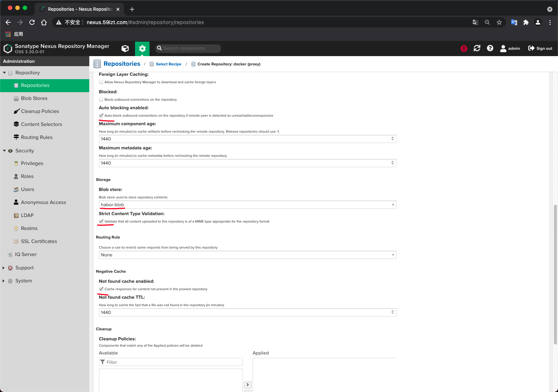Screen dimensions: 558x392
Task: Close the Repositories browser tab
Action: 118,9
